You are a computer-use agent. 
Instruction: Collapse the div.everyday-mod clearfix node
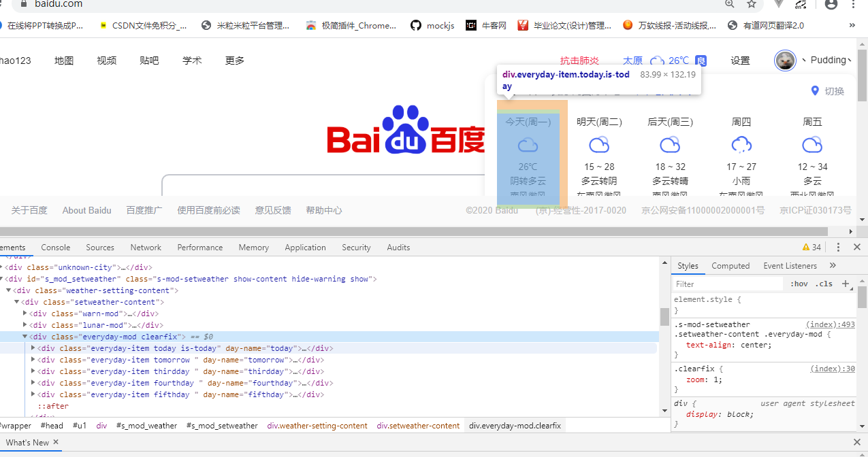pyautogui.click(x=25, y=336)
